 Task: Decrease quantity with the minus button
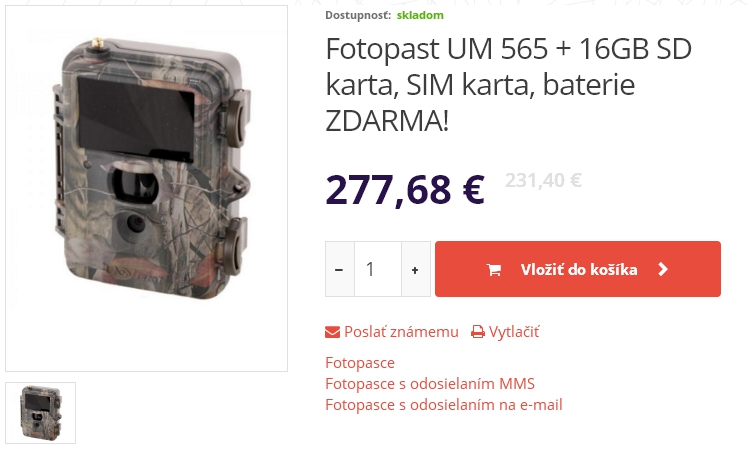(340, 269)
